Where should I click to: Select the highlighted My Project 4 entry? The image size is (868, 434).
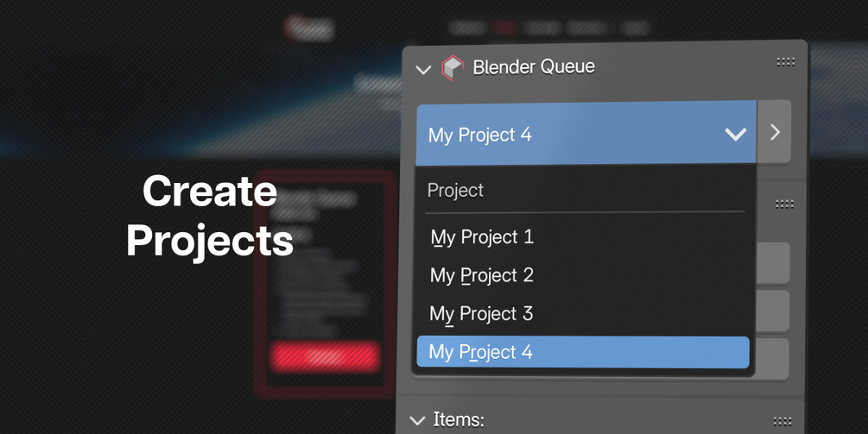pyautogui.click(x=582, y=352)
